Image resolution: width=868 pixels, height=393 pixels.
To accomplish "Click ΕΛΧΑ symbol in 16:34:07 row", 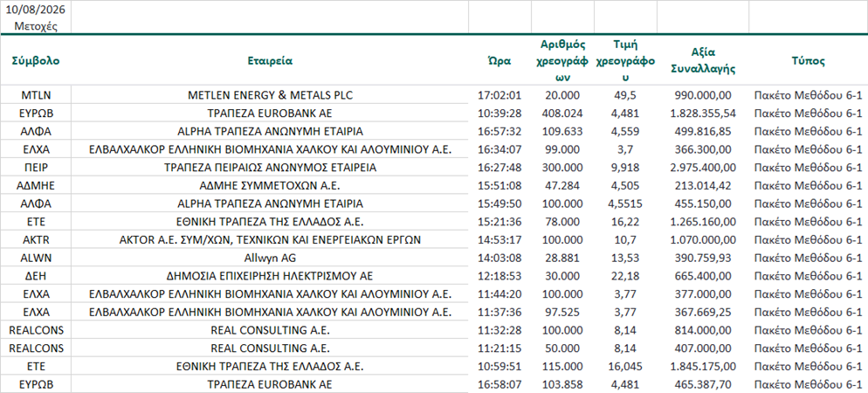I will coord(36,149).
